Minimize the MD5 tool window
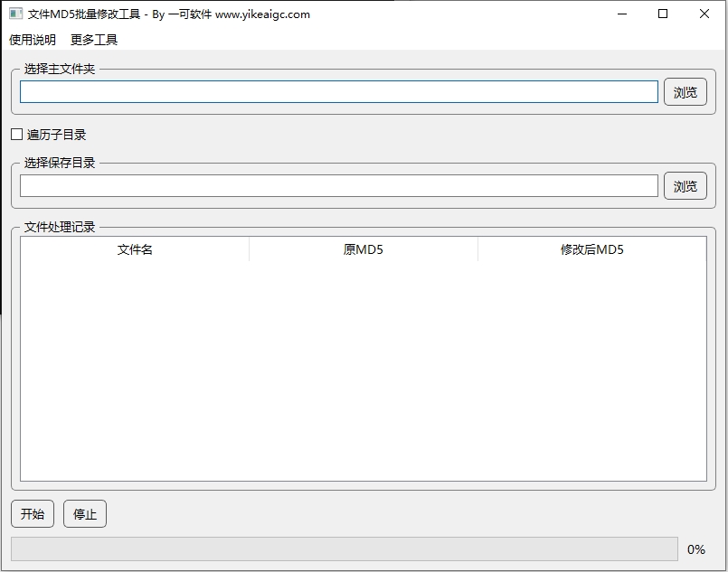 [x=621, y=14]
